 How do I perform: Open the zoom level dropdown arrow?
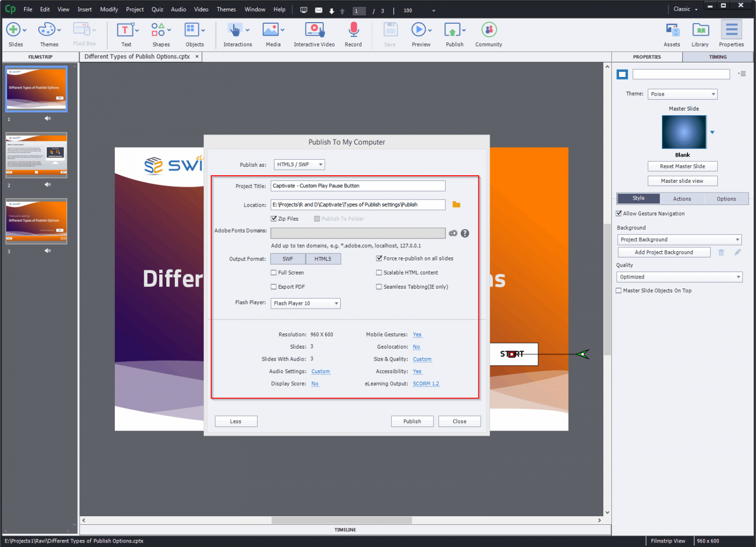(x=433, y=11)
